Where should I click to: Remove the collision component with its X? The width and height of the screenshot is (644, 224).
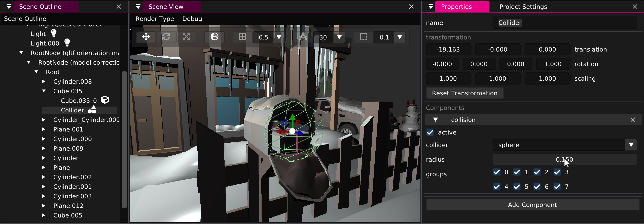tap(633, 120)
